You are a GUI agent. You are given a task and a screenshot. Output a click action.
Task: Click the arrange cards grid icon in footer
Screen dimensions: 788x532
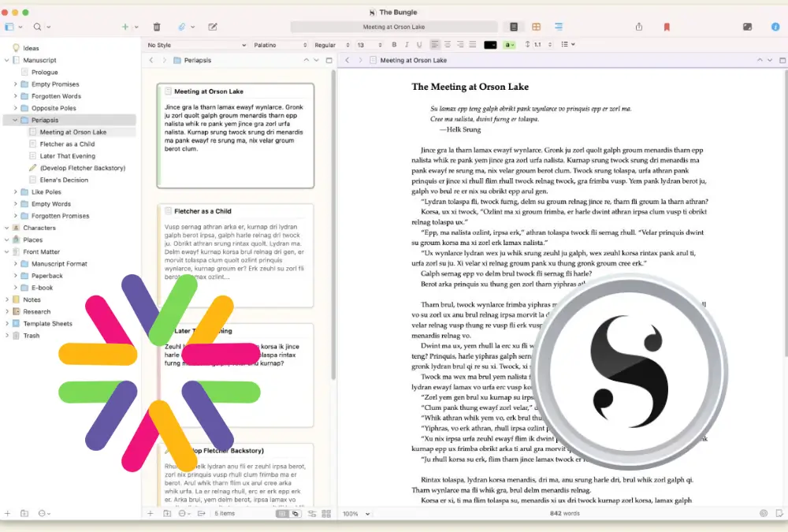[327, 513]
